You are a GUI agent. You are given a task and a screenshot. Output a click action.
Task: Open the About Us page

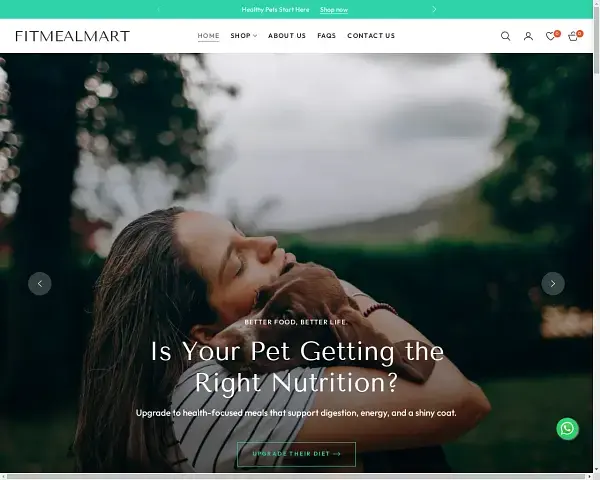point(287,36)
